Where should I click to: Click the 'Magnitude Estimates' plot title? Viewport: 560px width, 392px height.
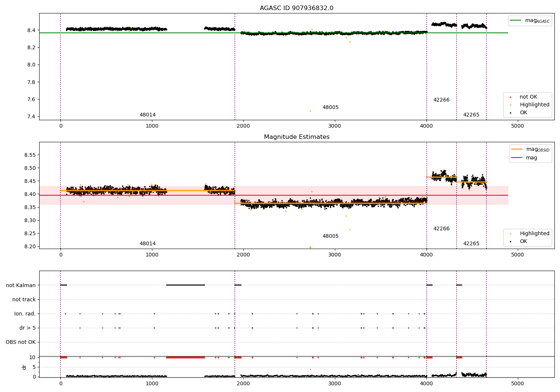point(296,137)
